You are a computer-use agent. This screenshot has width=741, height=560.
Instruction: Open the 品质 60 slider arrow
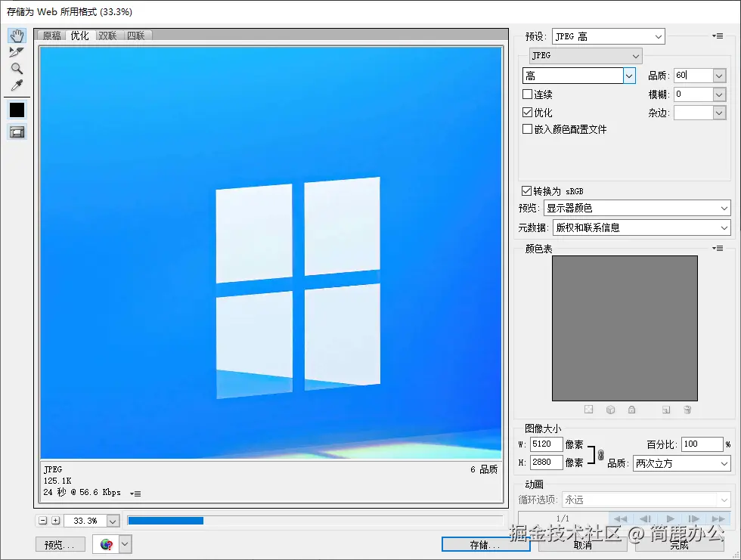pyautogui.click(x=719, y=76)
